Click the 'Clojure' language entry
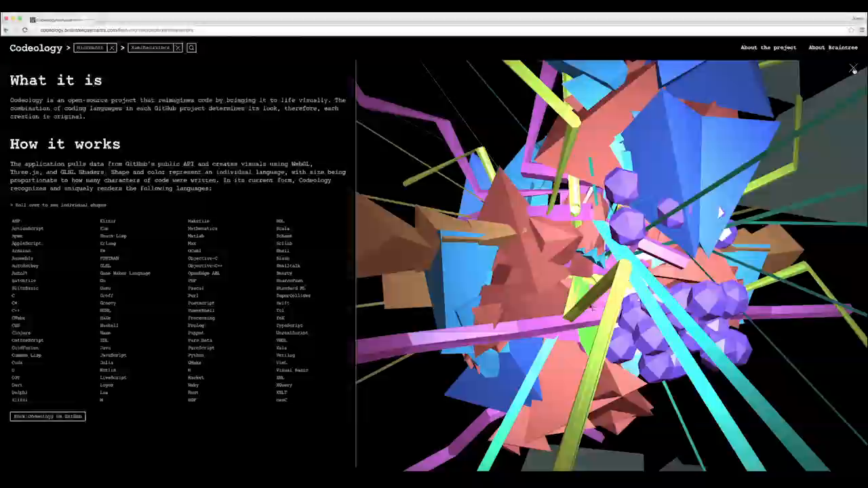 point(21,333)
